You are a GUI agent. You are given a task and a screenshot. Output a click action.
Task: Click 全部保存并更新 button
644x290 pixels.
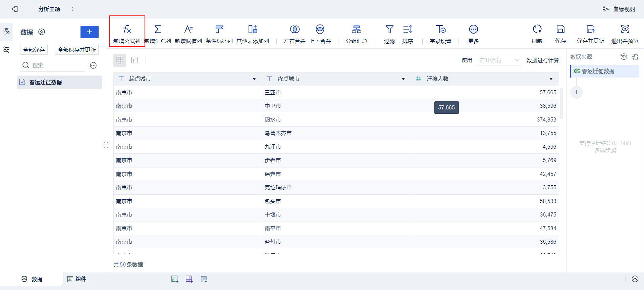point(77,50)
